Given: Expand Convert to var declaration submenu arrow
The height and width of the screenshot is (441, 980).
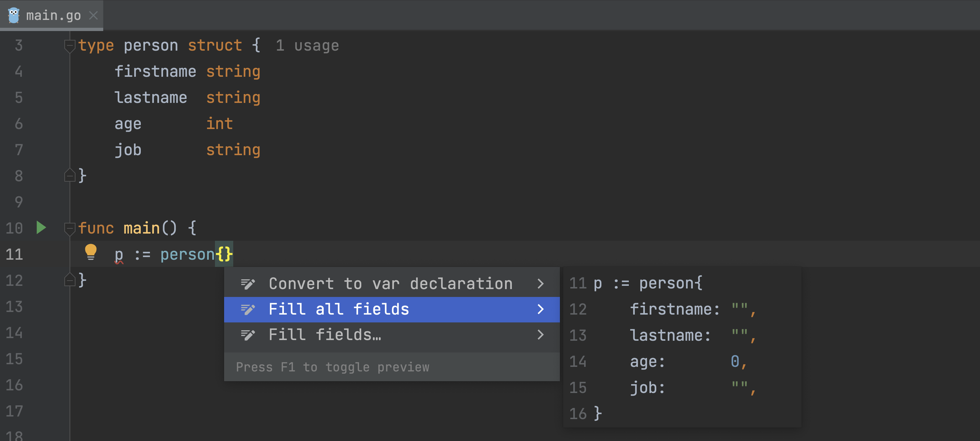Looking at the screenshot, I should (x=540, y=284).
